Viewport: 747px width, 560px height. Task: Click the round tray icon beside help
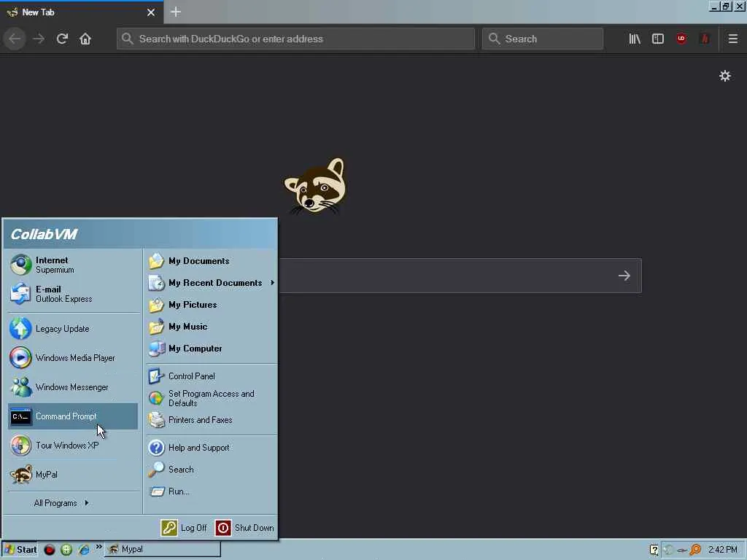tap(668, 550)
